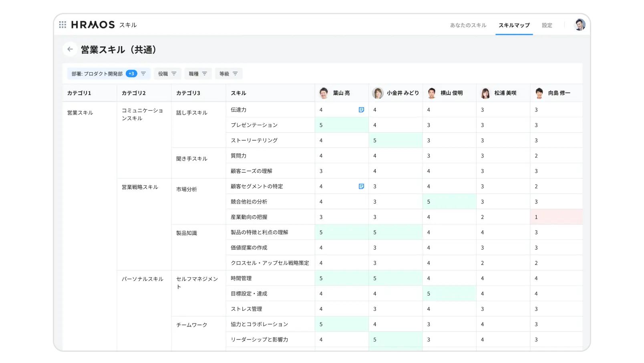The width and height of the screenshot is (644, 363).
Task: Click 小金井みどり's avatar in the column header
Action: 377,93
